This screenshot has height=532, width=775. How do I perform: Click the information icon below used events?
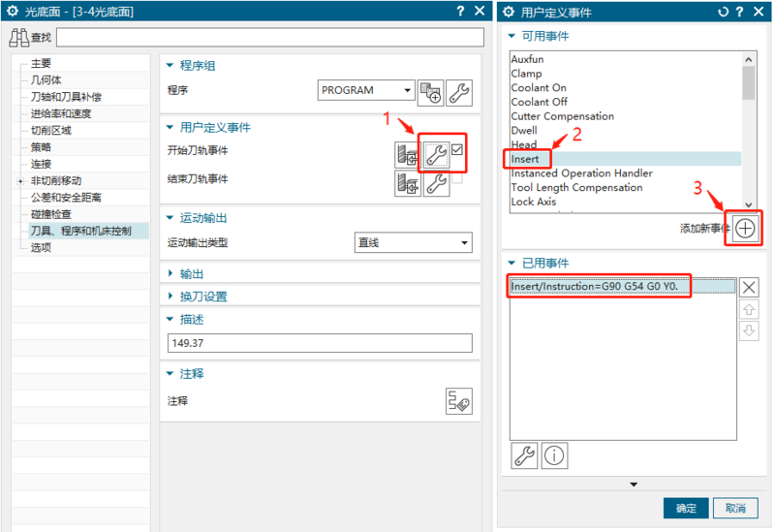tap(554, 455)
